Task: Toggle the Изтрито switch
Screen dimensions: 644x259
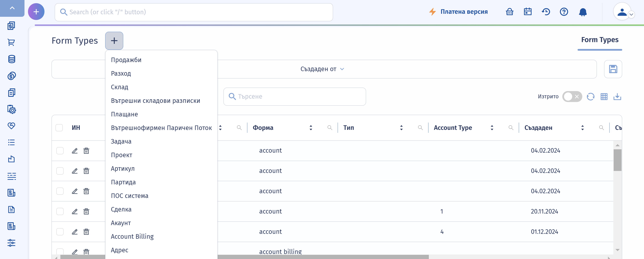Action: click(572, 96)
